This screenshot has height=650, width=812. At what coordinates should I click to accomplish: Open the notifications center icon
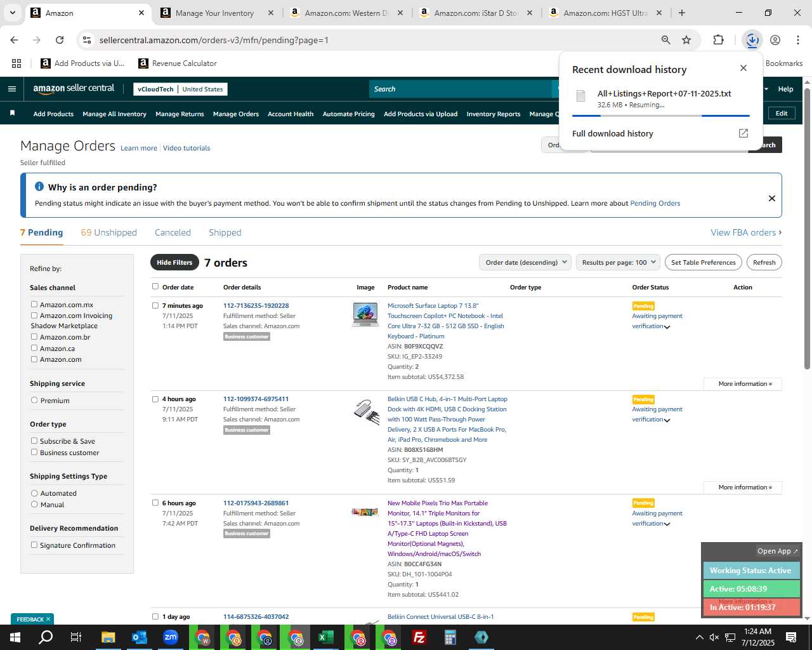[791, 637]
